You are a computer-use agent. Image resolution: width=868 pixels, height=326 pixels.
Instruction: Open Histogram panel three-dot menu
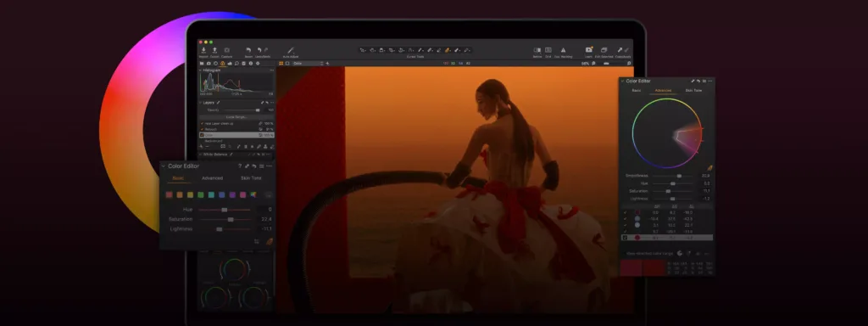pyautogui.click(x=272, y=70)
